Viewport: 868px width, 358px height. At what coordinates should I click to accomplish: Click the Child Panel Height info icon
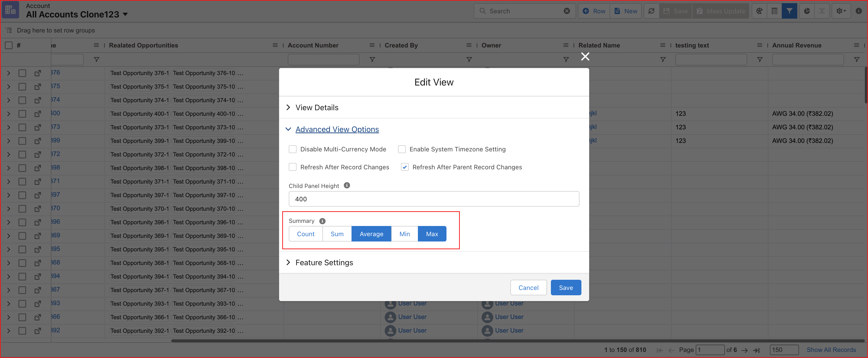(x=347, y=185)
